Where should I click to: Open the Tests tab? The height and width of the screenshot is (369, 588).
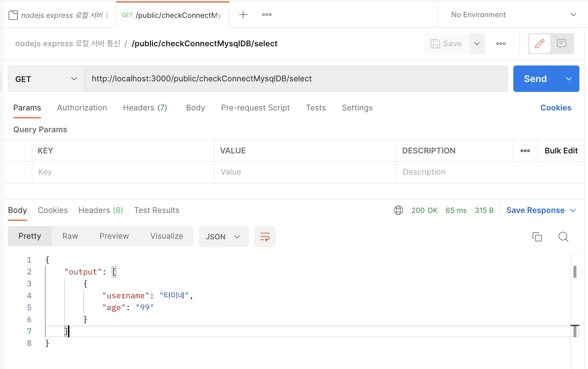[x=316, y=108]
